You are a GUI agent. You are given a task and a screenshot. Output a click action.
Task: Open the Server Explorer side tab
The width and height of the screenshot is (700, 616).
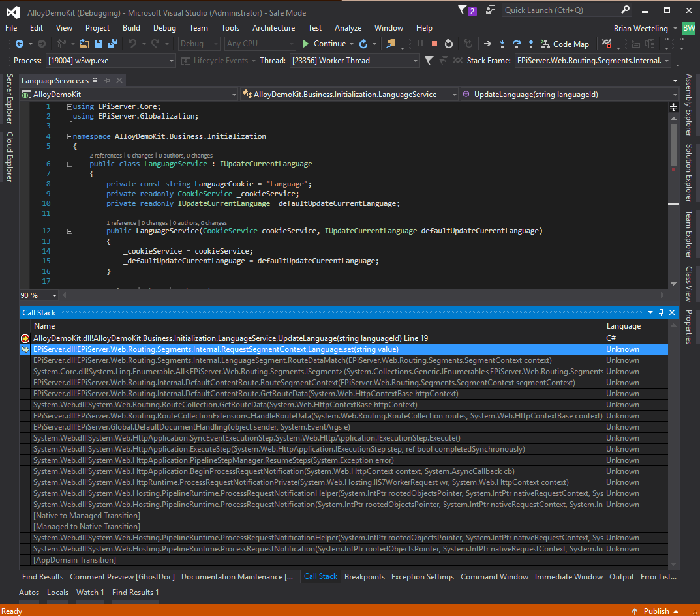(9, 98)
